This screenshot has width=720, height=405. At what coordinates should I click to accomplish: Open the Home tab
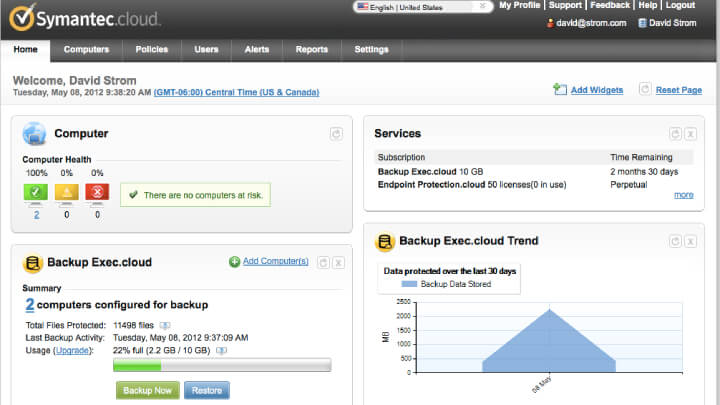tap(25, 50)
